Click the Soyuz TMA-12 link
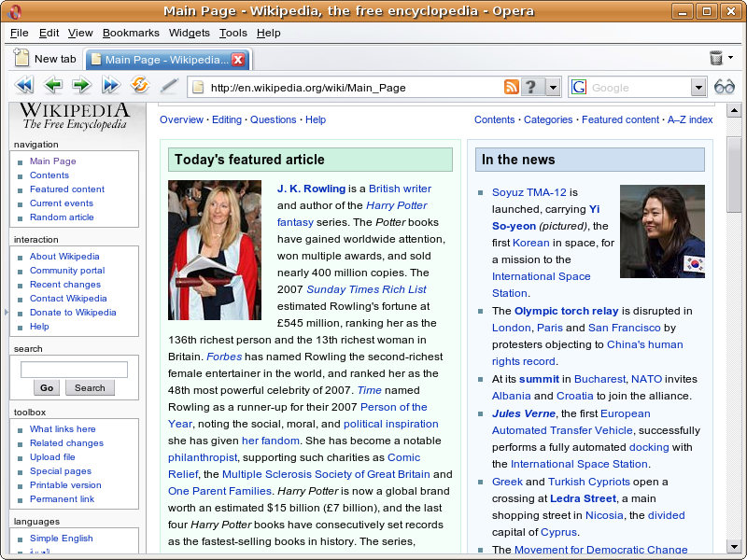Image resolution: width=747 pixels, height=560 pixels. coord(529,192)
